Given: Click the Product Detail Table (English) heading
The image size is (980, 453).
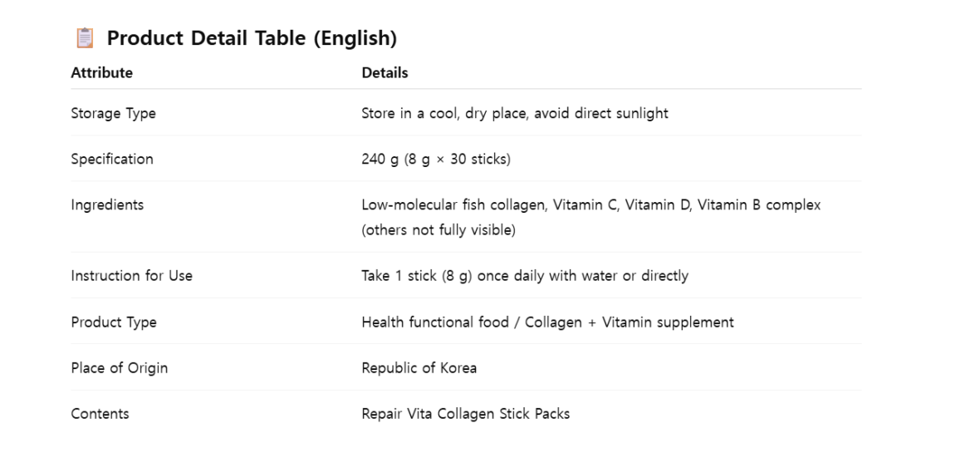Looking at the screenshot, I should pyautogui.click(x=252, y=38).
